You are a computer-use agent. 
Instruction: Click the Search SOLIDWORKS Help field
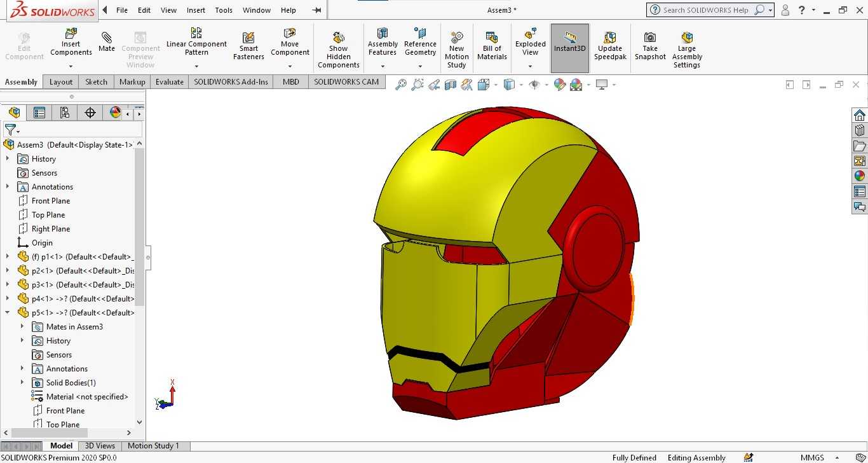(x=707, y=10)
